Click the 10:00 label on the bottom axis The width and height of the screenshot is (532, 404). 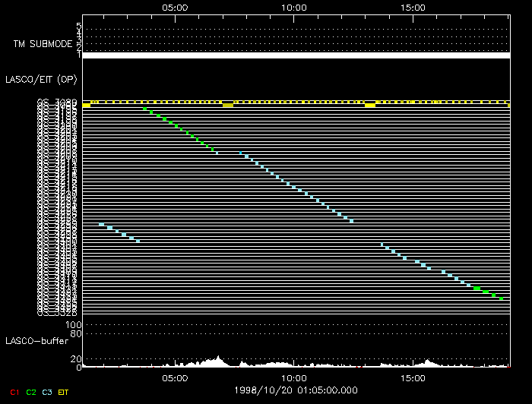294,377
